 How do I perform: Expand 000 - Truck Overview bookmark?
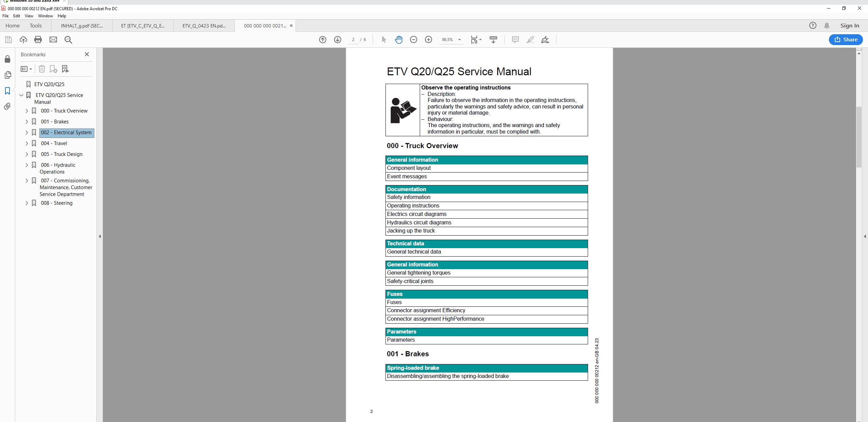pyautogui.click(x=27, y=111)
